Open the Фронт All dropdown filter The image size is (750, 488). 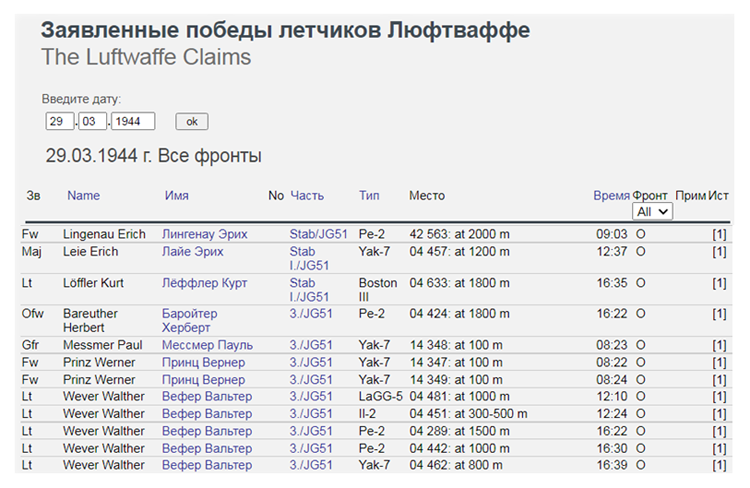click(652, 212)
